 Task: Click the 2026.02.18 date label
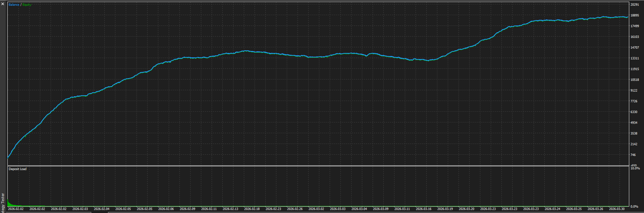tap(252, 209)
